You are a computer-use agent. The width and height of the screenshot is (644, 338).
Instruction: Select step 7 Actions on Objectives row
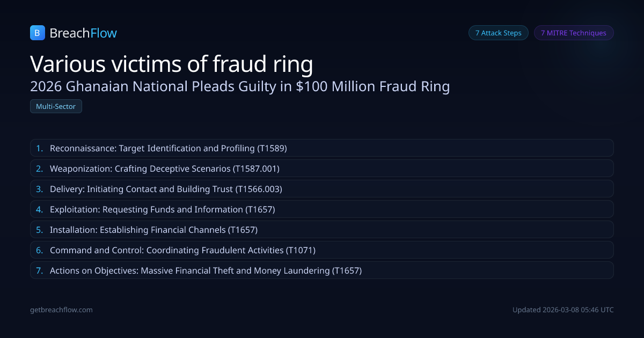click(x=322, y=270)
